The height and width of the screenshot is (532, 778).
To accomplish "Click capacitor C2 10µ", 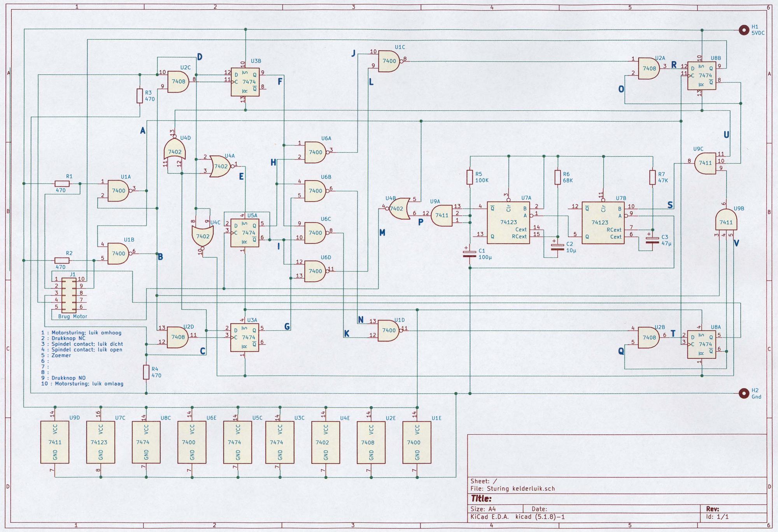I will [557, 247].
